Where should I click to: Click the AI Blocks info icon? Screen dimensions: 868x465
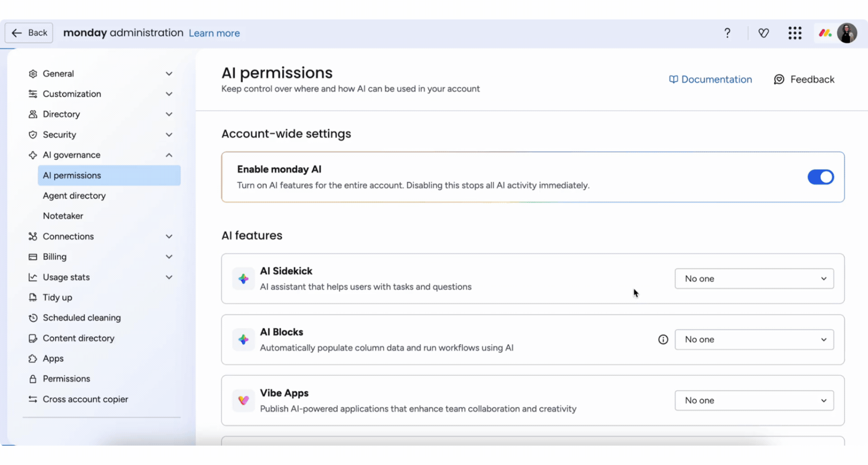point(663,339)
